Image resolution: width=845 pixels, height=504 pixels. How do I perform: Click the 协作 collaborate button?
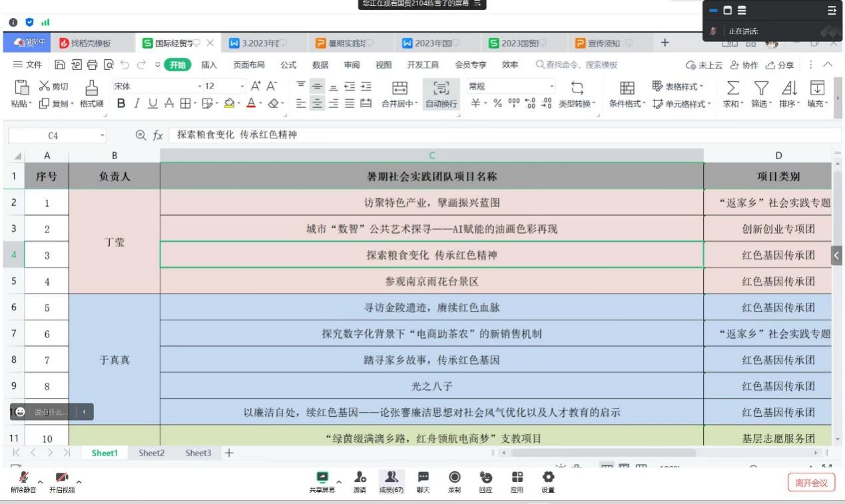[x=744, y=65]
